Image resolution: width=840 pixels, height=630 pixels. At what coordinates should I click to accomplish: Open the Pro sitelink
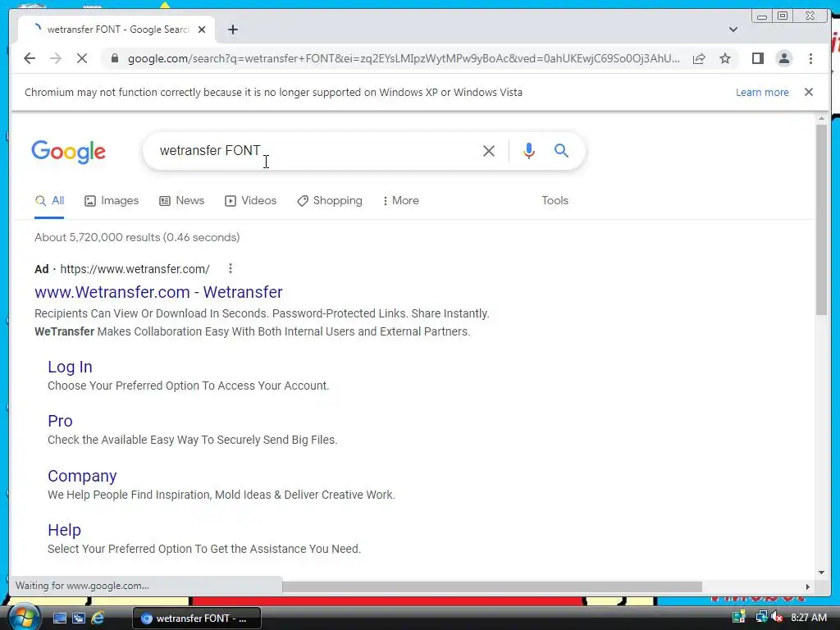[x=60, y=421]
